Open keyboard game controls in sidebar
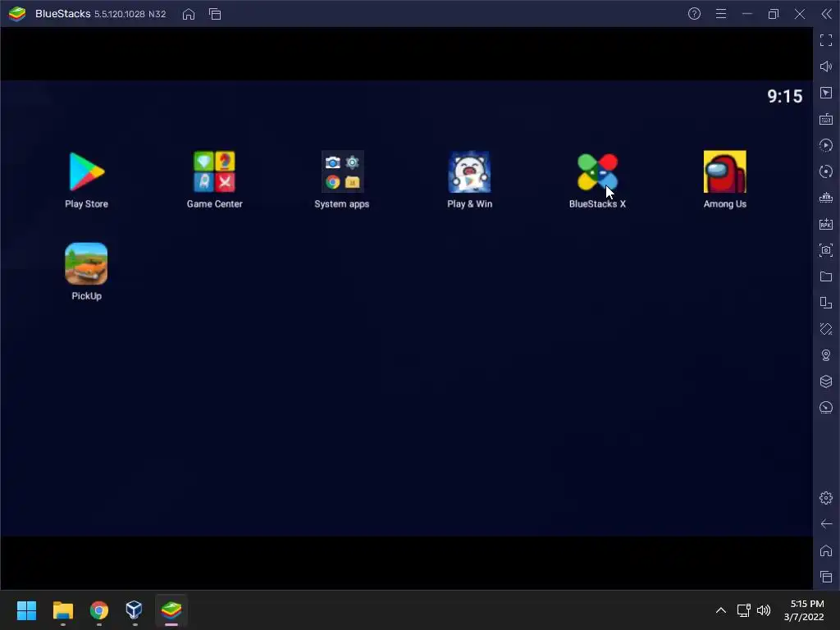The width and height of the screenshot is (840, 630). pyautogui.click(x=826, y=119)
